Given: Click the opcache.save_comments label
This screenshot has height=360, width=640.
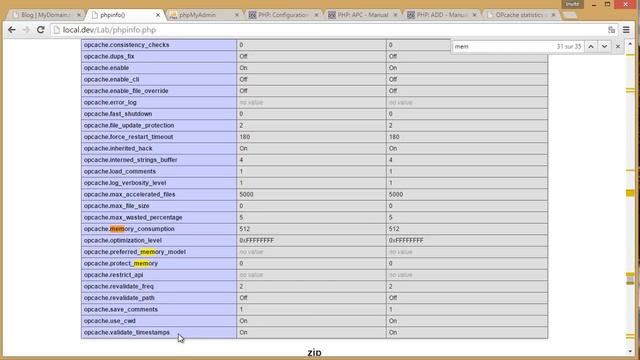Looking at the screenshot, I should (120, 309).
